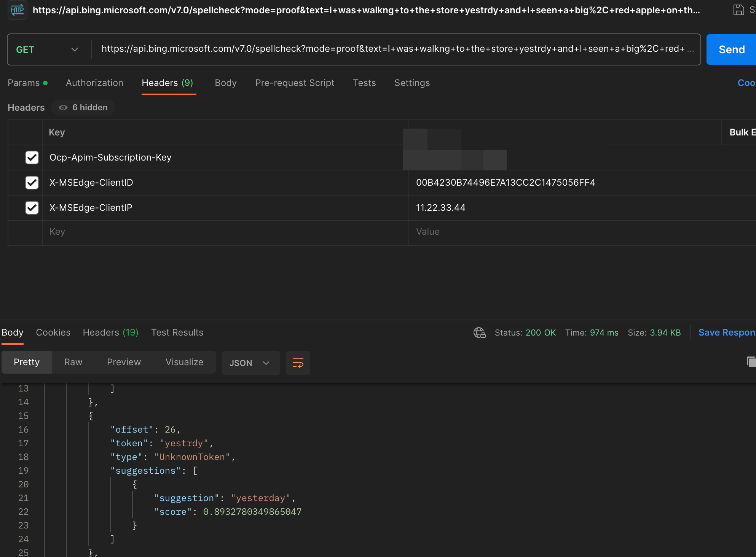Click the save request floppy icon
Image resolution: width=756 pixels, height=557 pixels.
(738, 10)
